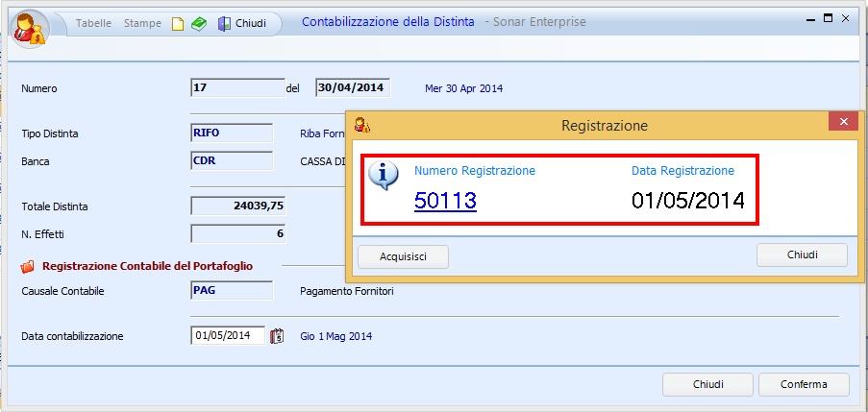The width and height of the screenshot is (868, 412).
Task: Click the info icon in Registrazione dialog
Action: click(384, 175)
